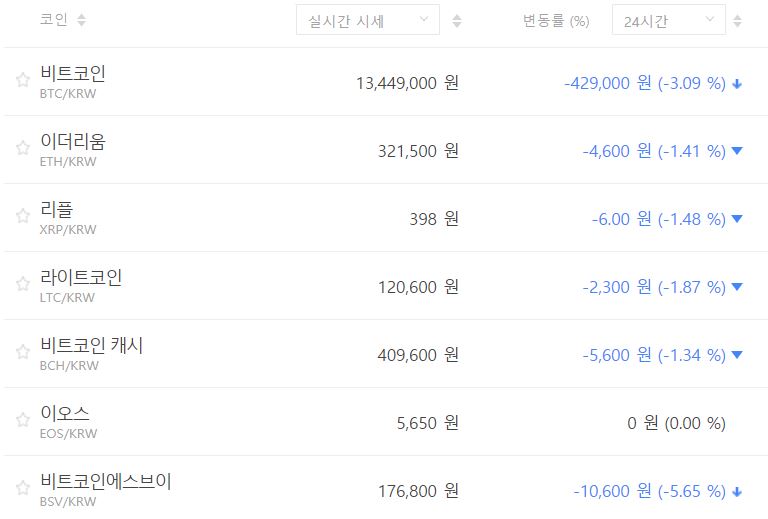Mark 비트코인에스브이 as favorite with star
This screenshot has height=519, width=768.
pos(23,489)
